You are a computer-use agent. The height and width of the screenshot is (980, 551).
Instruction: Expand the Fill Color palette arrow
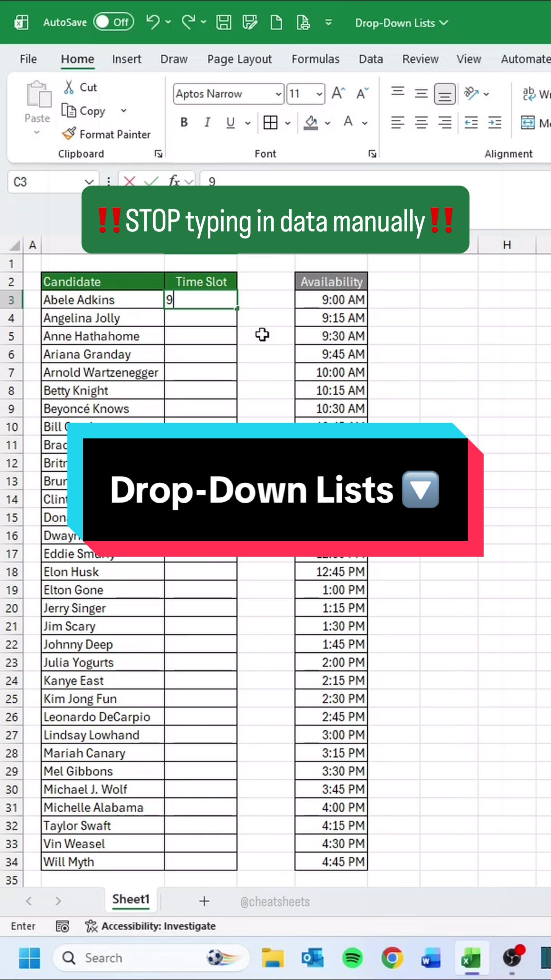tap(328, 123)
